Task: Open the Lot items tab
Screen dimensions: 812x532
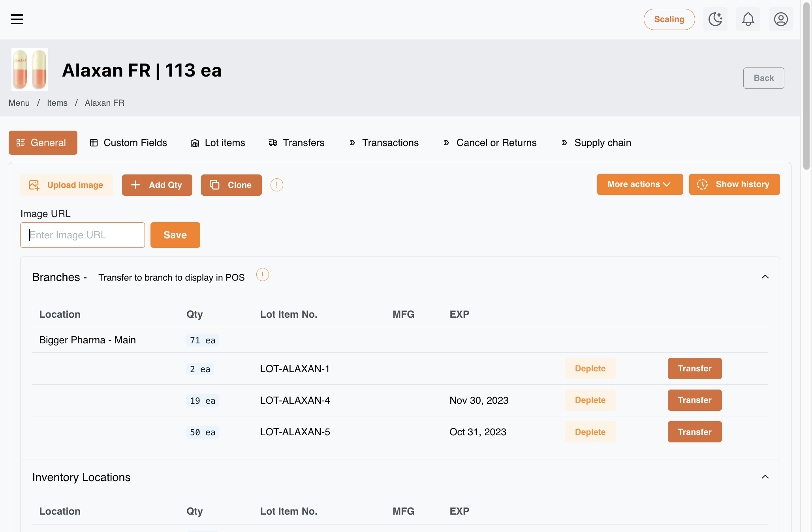Action: tap(218, 142)
